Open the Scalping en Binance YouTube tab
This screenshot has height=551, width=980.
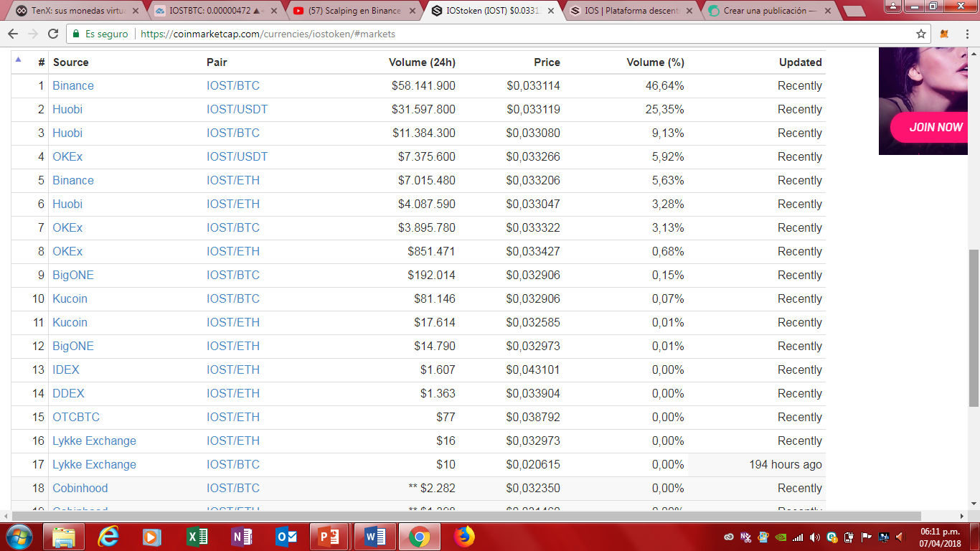point(356,11)
